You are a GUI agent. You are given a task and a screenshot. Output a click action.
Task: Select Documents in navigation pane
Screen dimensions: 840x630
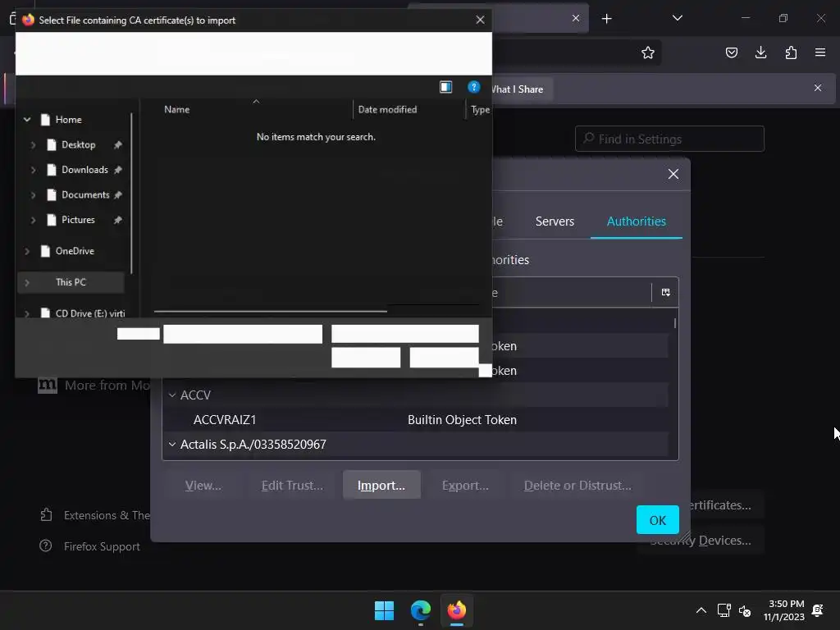click(85, 195)
